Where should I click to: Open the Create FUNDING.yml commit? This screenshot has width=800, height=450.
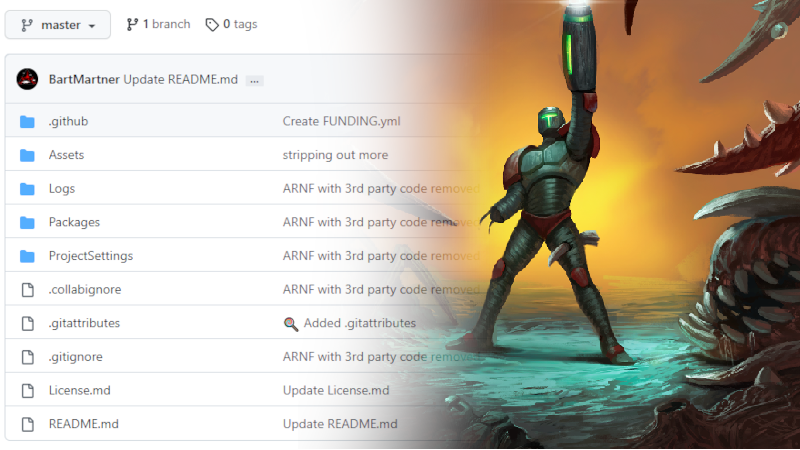click(x=341, y=121)
